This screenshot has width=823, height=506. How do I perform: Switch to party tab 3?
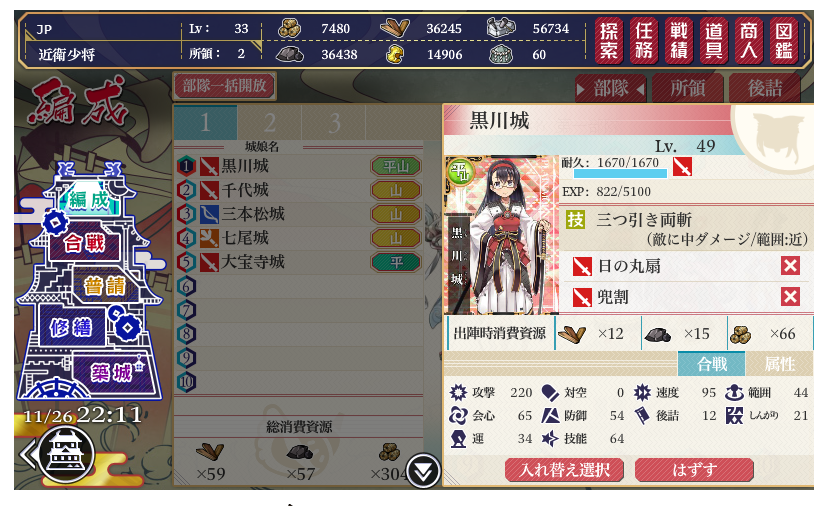[x=334, y=123]
